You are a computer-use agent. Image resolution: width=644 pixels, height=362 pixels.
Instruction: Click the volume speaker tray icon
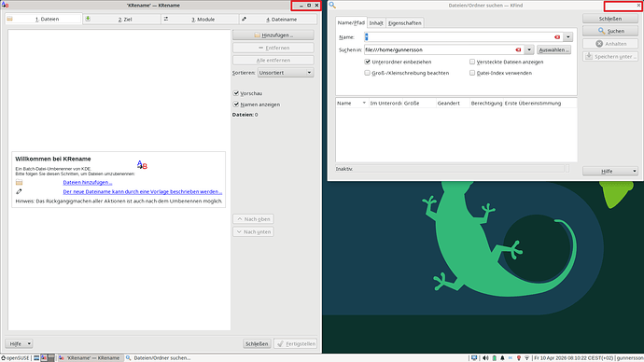[485, 358]
